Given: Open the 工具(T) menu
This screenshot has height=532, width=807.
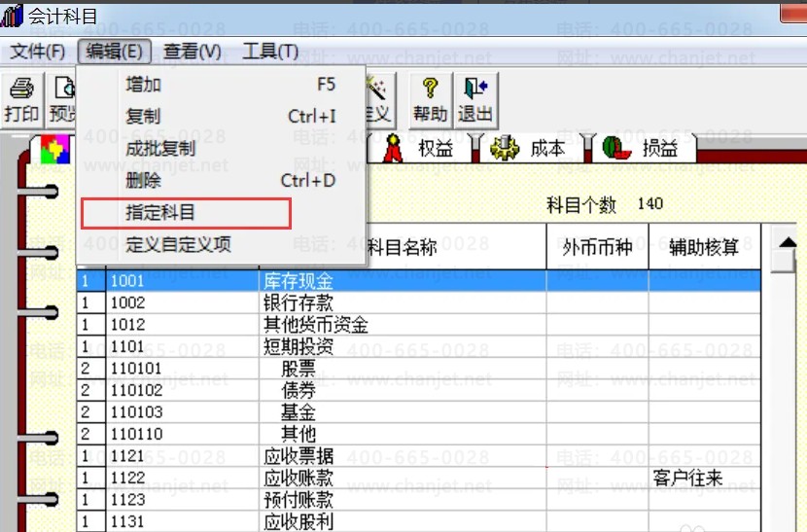Looking at the screenshot, I should (x=269, y=51).
